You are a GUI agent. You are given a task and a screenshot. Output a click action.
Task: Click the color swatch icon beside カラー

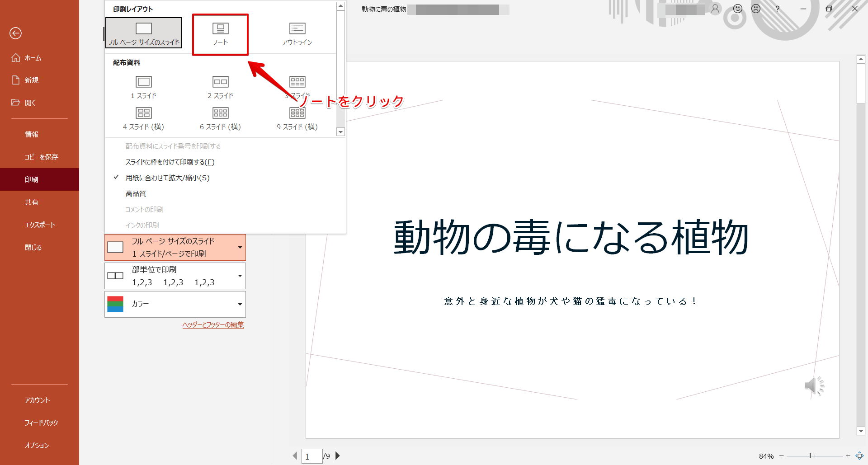point(115,304)
